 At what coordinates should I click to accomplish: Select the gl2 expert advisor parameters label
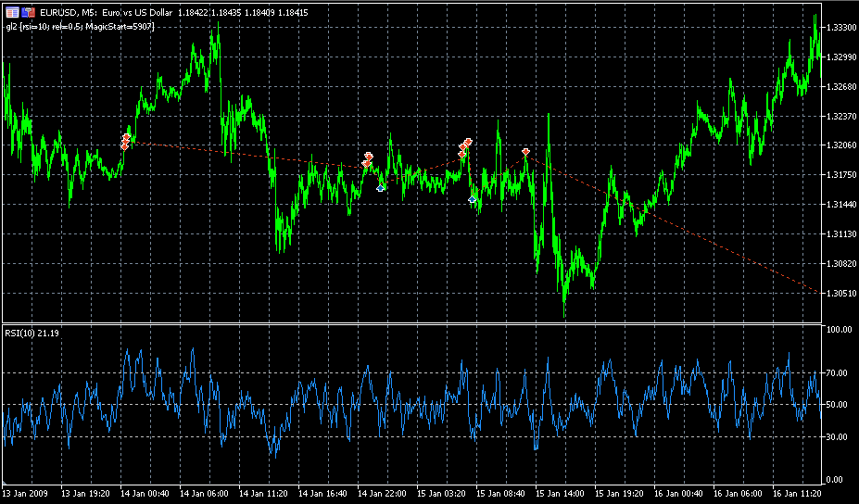80,26
